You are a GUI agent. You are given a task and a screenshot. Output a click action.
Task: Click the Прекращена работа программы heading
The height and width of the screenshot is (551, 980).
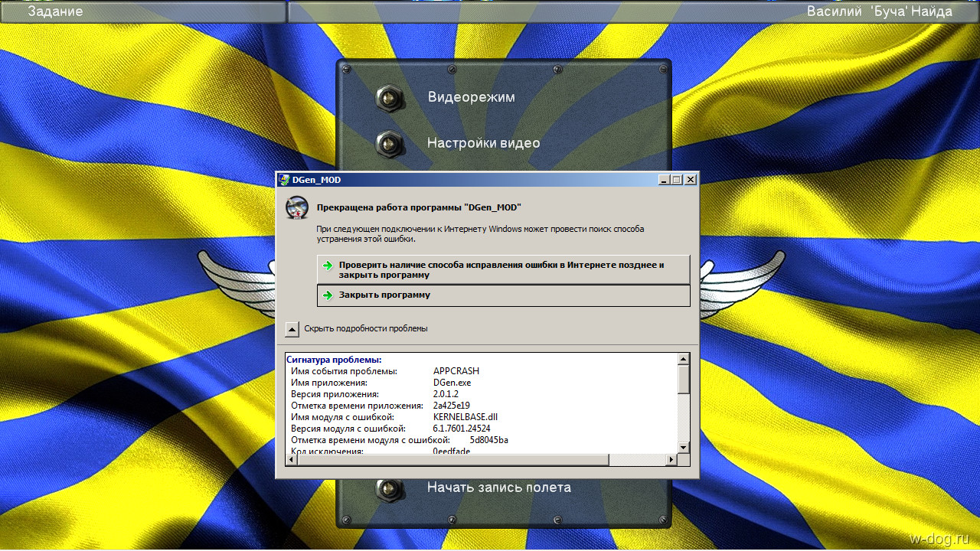pos(419,207)
